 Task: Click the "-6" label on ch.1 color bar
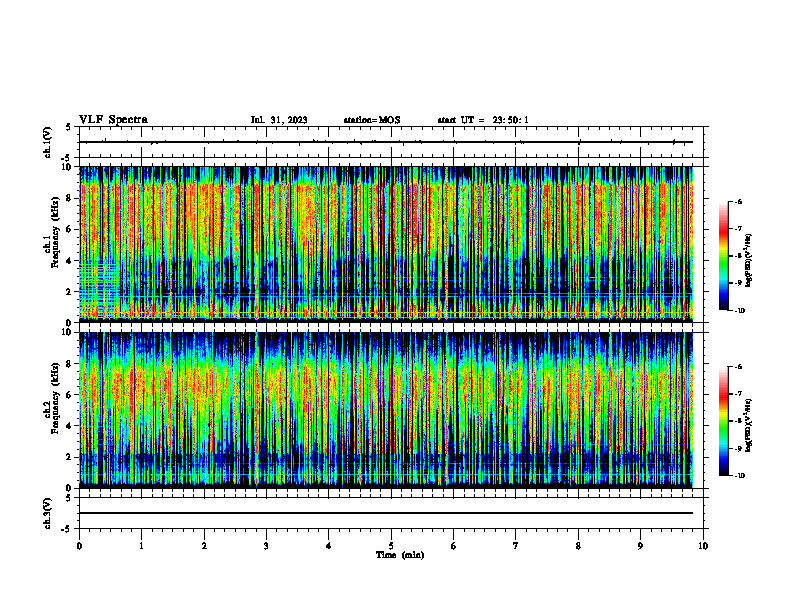point(738,201)
